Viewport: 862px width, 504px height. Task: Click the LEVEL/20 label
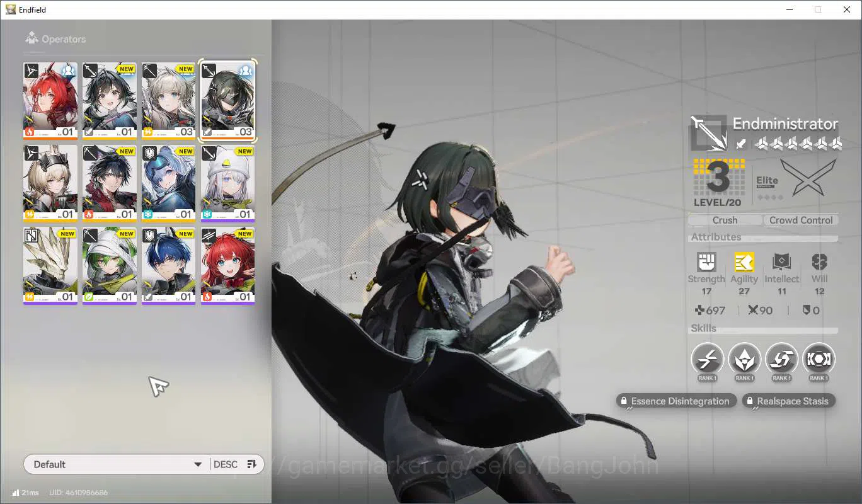(717, 203)
